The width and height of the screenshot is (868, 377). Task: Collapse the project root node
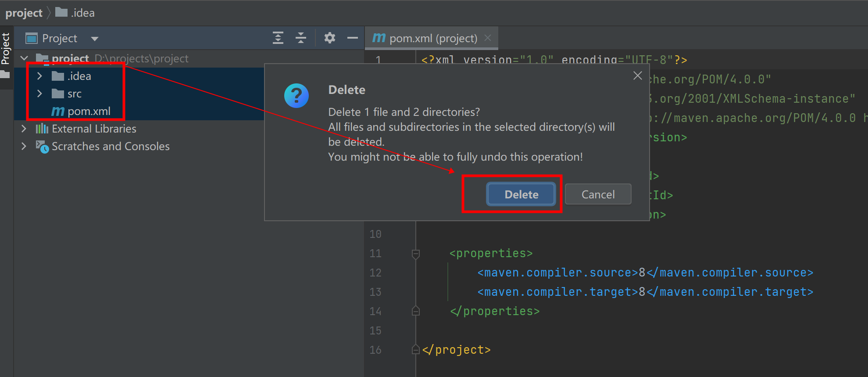[x=24, y=58]
